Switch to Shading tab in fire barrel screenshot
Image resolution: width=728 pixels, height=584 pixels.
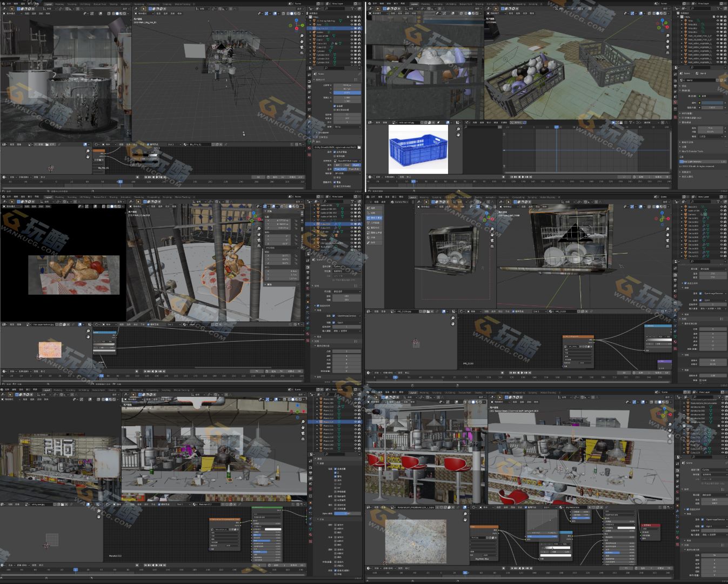coord(113,4)
